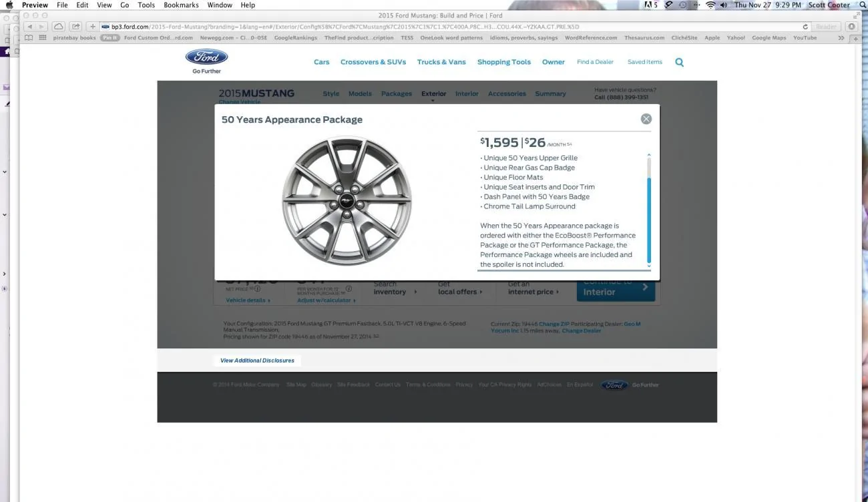Click the footer Ford Go Further logo
Image resolution: width=868 pixels, height=502 pixels.
coord(628,385)
